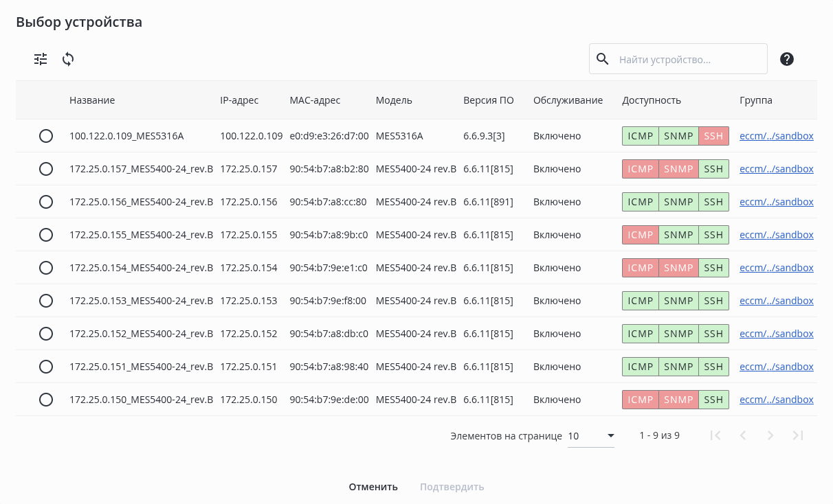Click the refresh device list icon
833x504 pixels.
pyautogui.click(x=68, y=59)
